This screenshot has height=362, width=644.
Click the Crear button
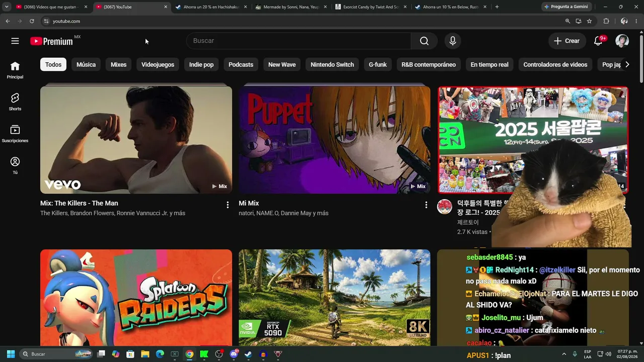(x=567, y=41)
